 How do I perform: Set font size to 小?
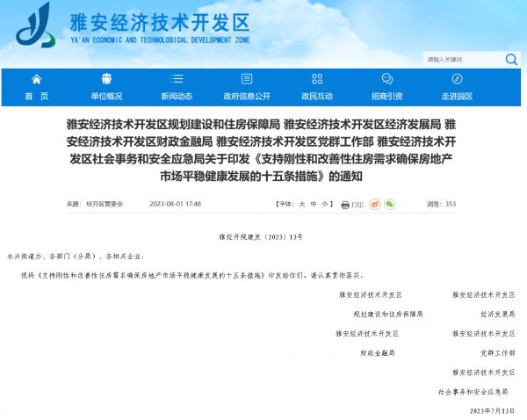pos(325,204)
